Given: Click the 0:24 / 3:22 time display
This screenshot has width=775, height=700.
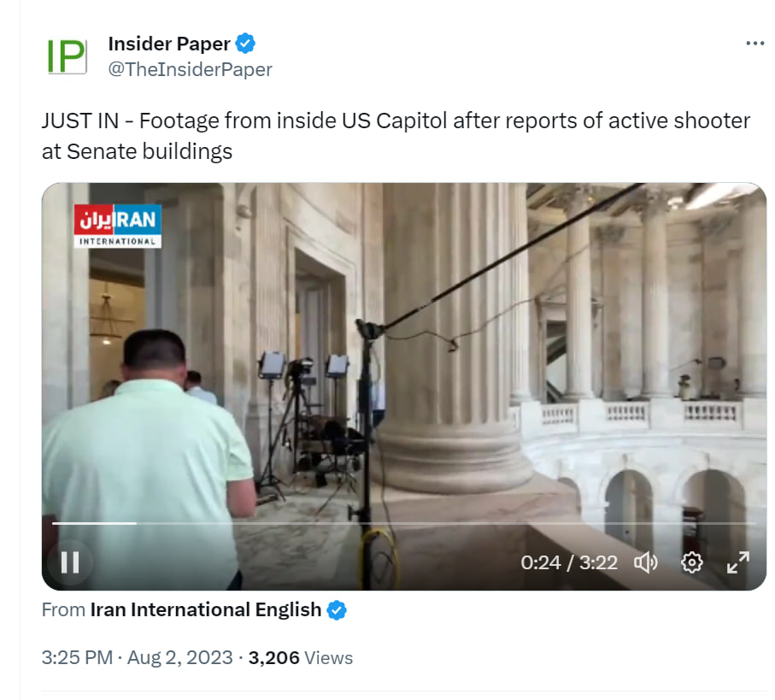Looking at the screenshot, I should 569,562.
